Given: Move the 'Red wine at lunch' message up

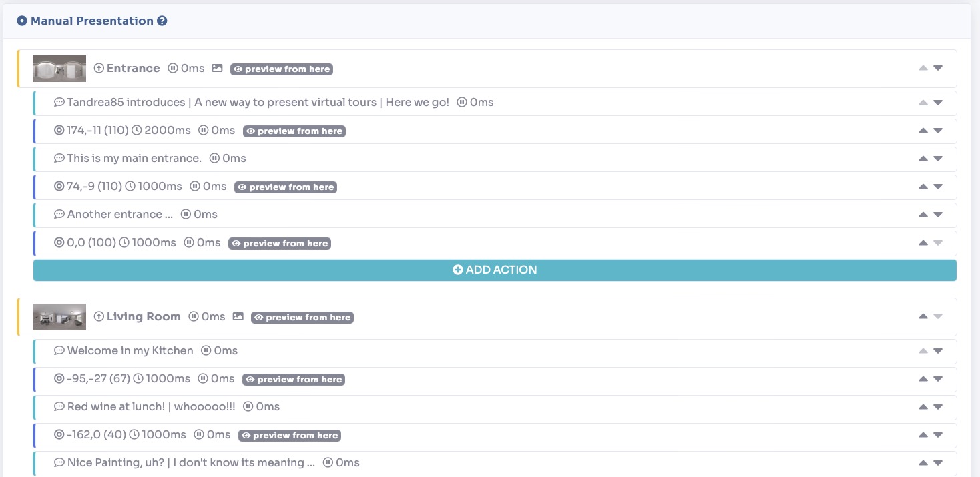Looking at the screenshot, I should [923, 407].
